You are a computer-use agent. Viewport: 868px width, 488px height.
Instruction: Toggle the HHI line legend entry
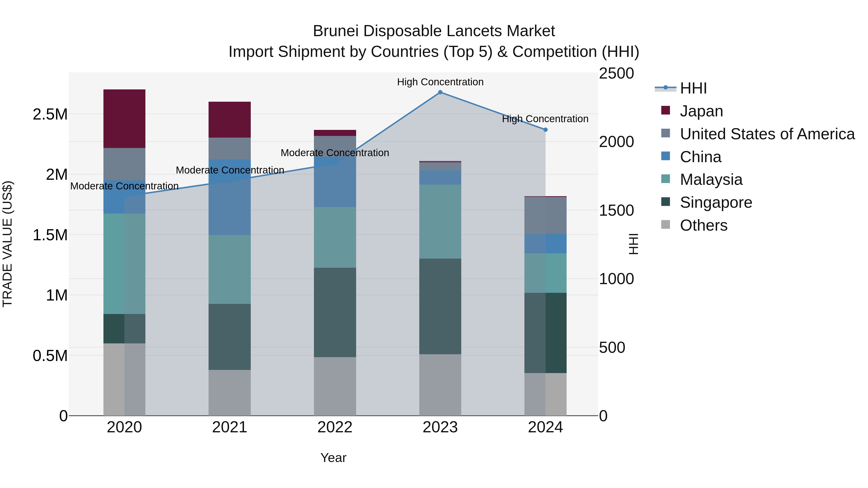(x=681, y=88)
